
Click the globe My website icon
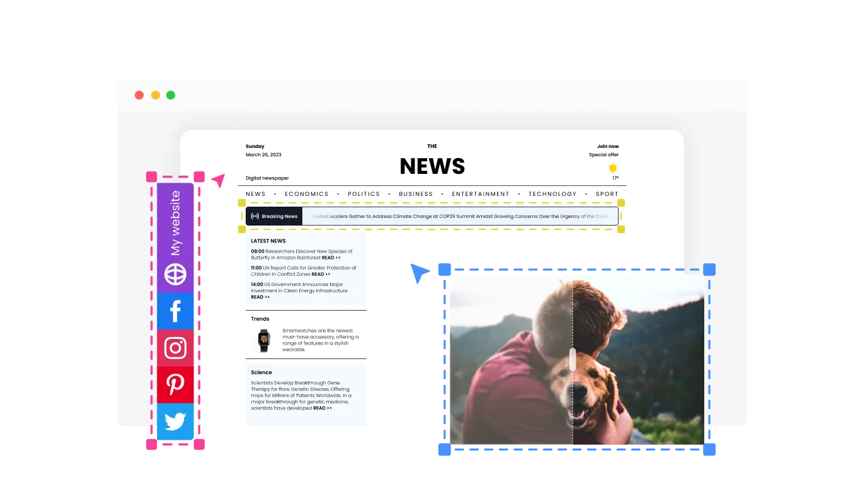pos(175,275)
